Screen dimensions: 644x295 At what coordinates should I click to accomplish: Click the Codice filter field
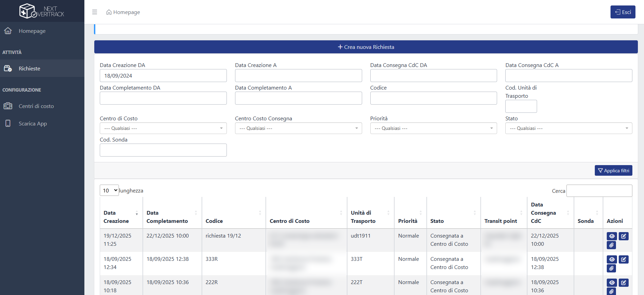point(434,98)
